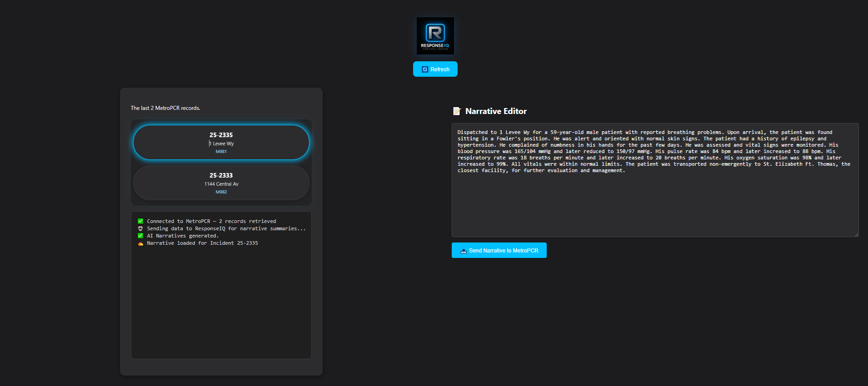
Task: Click icon beside Sending data to ResponseIQ
Action: (140, 228)
